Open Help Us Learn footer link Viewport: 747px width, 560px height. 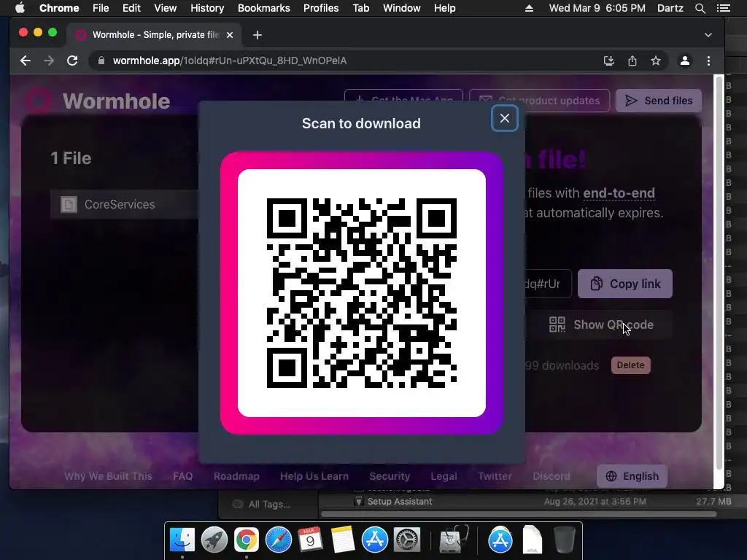coord(314,476)
